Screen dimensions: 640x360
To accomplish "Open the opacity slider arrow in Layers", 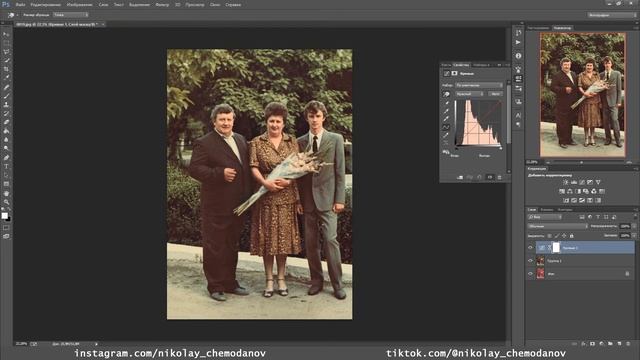I will click(634, 226).
